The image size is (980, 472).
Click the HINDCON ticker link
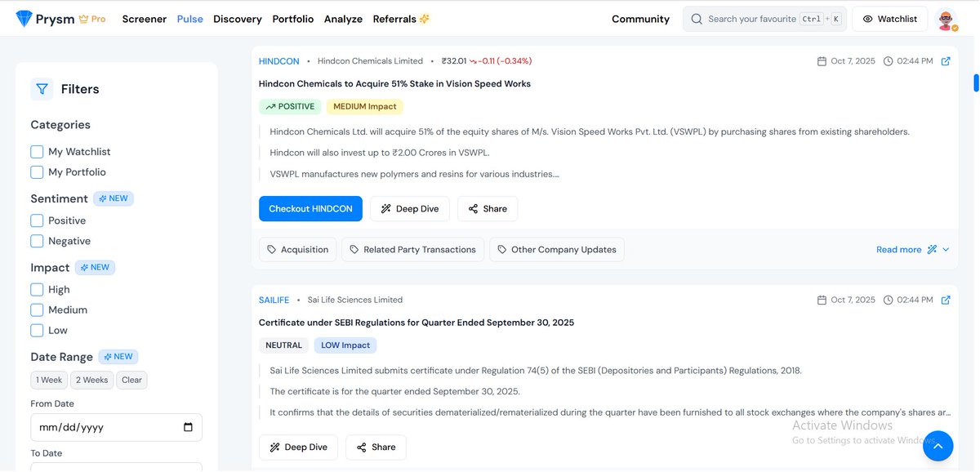[x=279, y=61]
